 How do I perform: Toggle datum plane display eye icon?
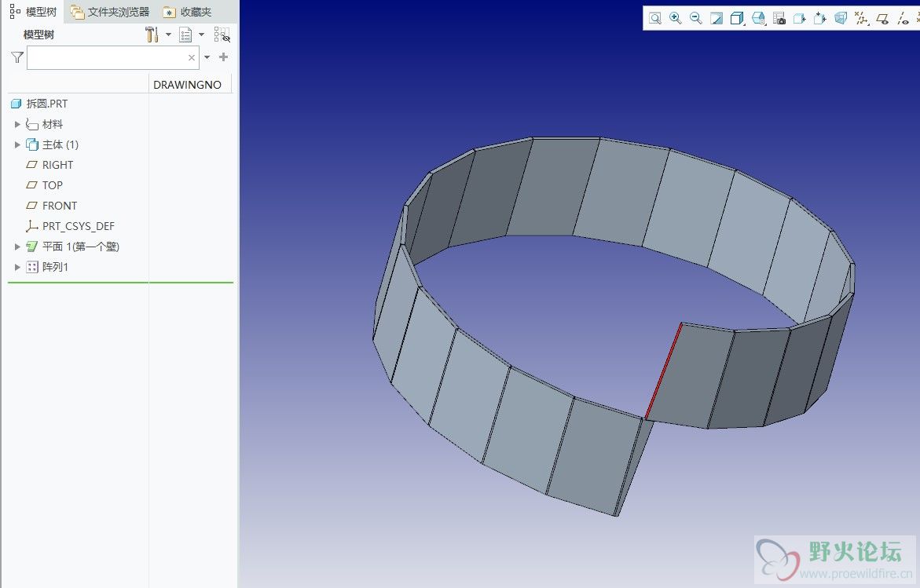(x=882, y=19)
